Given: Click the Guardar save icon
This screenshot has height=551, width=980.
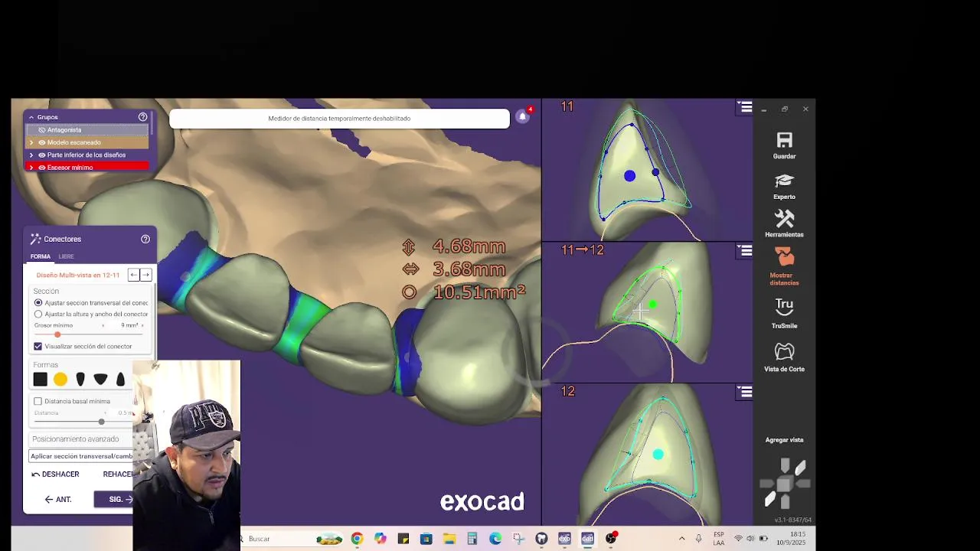Looking at the screenshot, I should (784, 141).
